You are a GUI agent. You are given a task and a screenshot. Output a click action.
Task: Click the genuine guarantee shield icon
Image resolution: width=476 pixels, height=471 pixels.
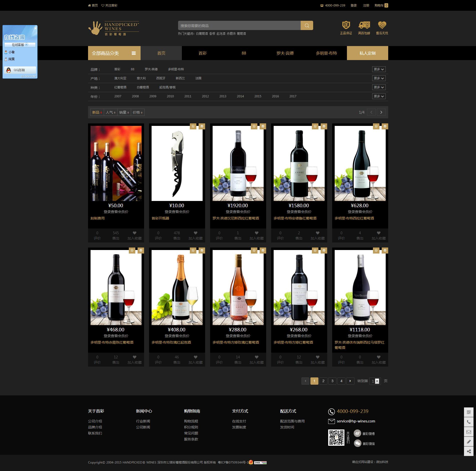[346, 25]
